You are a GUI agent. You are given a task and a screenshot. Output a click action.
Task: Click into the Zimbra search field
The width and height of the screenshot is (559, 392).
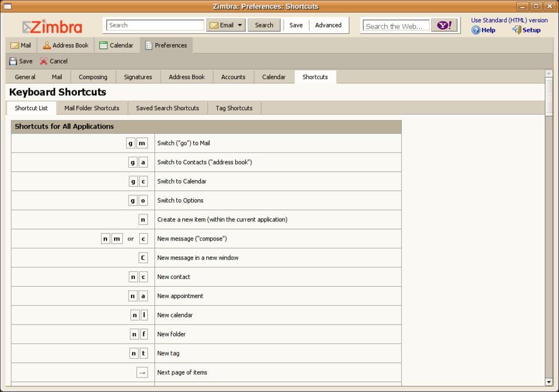155,25
